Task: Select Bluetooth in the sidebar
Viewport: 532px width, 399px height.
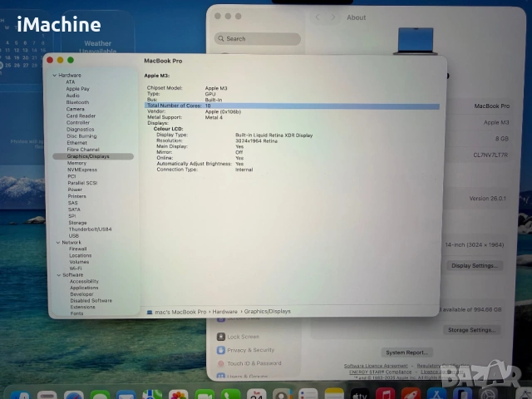Action: pos(77,102)
